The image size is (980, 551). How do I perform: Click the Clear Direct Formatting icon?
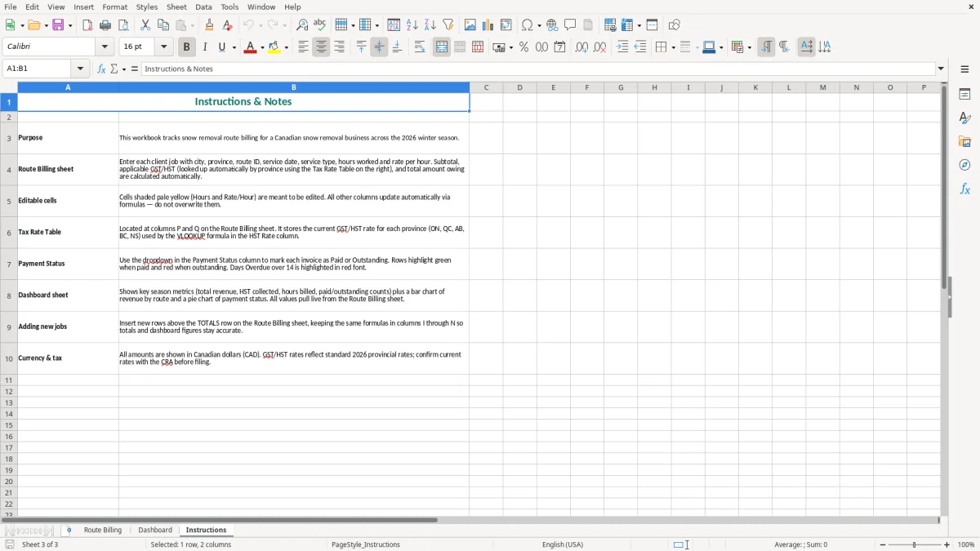[228, 25]
